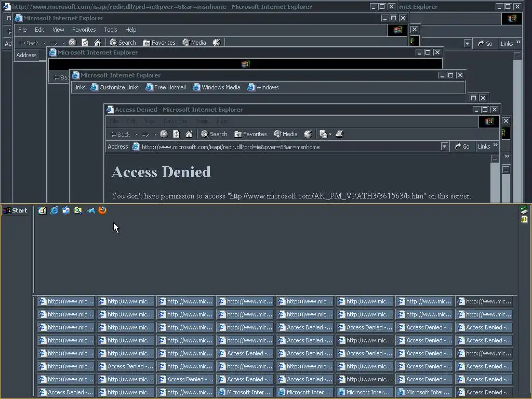Click Media in second Internet Explorer window toolbar

click(194, 43)
